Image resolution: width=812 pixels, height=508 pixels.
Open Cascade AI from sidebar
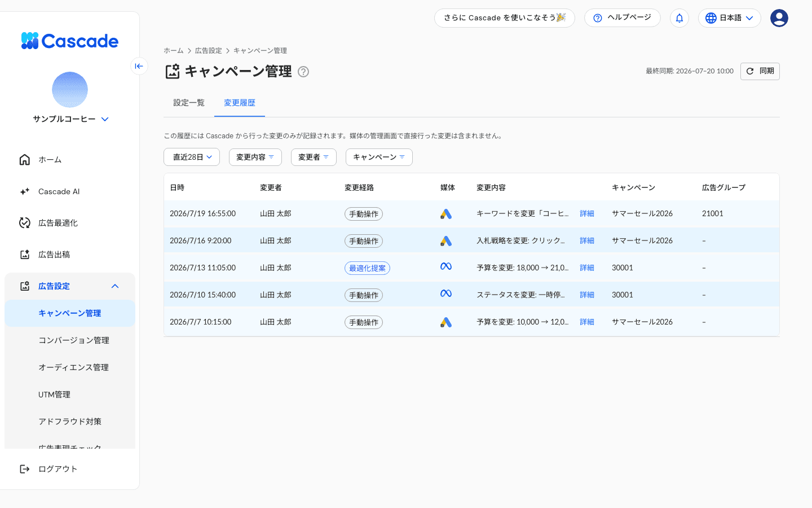[x=70, y=191]
